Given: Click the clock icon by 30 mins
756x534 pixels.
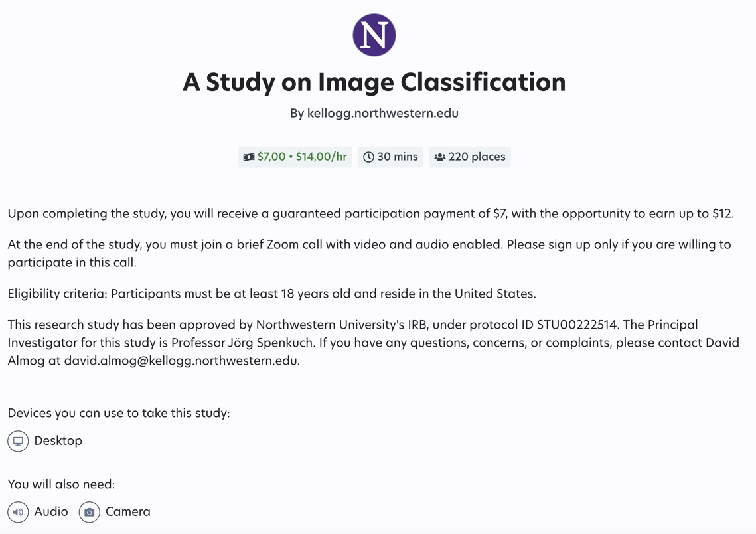Looking at the screenshot, I should point(368,157).
